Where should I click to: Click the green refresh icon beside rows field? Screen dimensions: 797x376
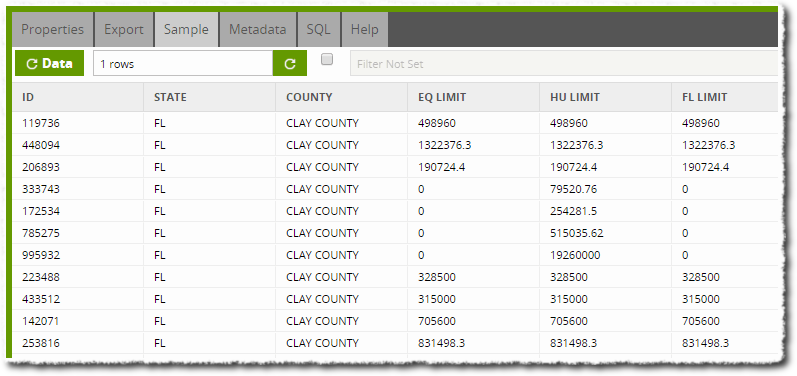(290, 64)
